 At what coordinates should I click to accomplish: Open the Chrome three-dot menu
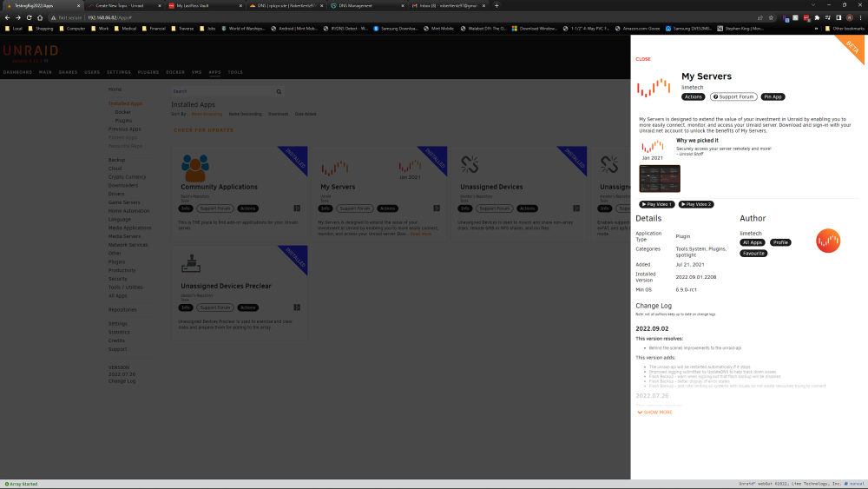point(861,17)
